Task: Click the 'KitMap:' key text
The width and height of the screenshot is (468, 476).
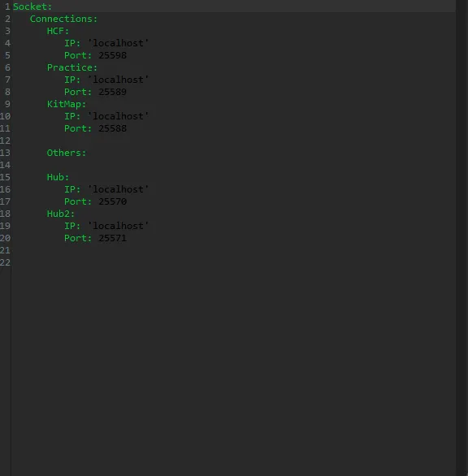Action: 67,104
